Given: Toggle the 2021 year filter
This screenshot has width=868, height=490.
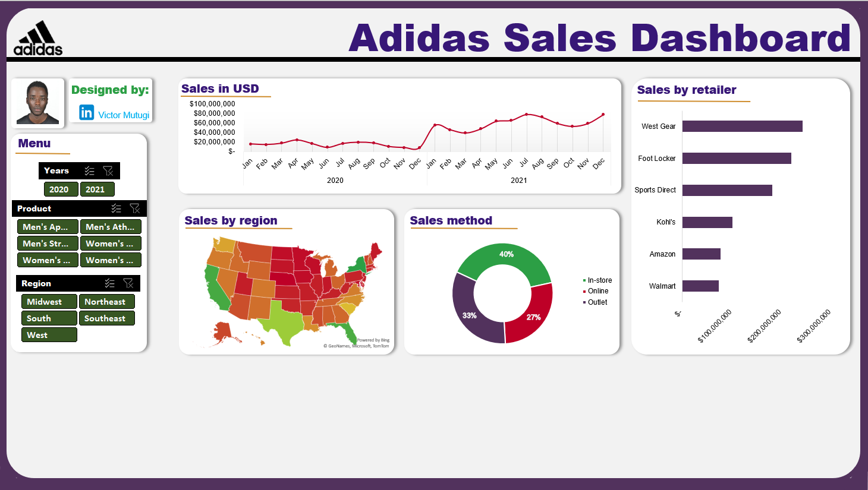Looking at the screenshot, I should [x=97, y=189].
